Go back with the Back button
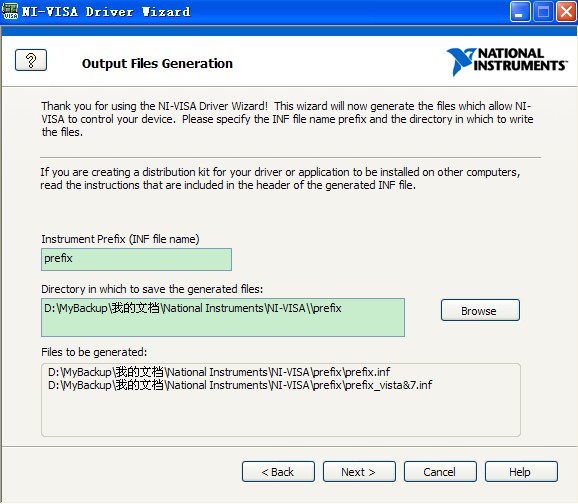 (278, 472)
